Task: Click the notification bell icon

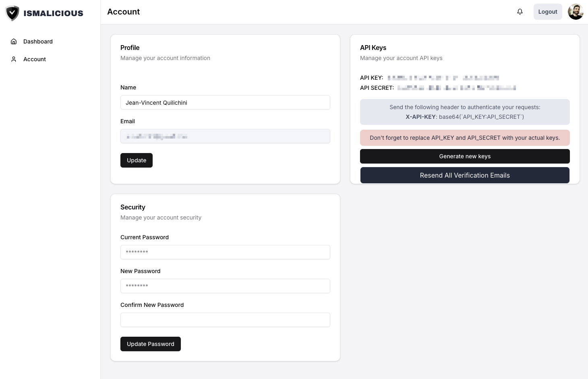Action: [520, 12]
